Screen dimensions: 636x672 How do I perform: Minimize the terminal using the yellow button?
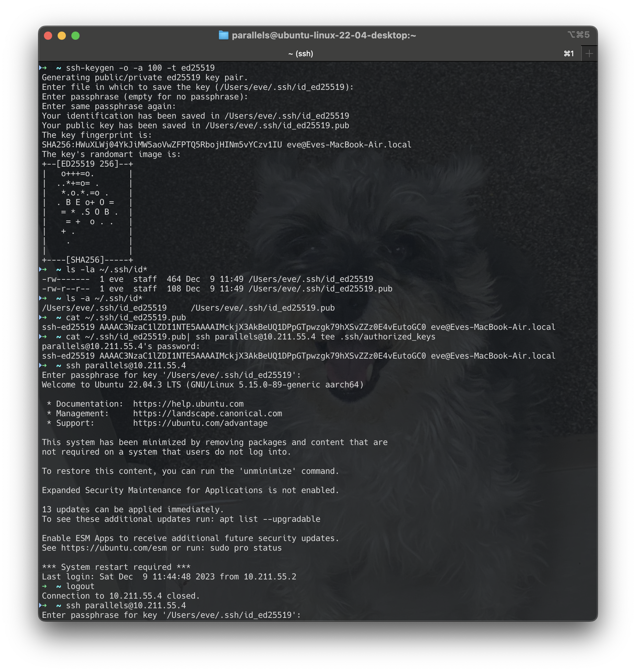point(62,36)
